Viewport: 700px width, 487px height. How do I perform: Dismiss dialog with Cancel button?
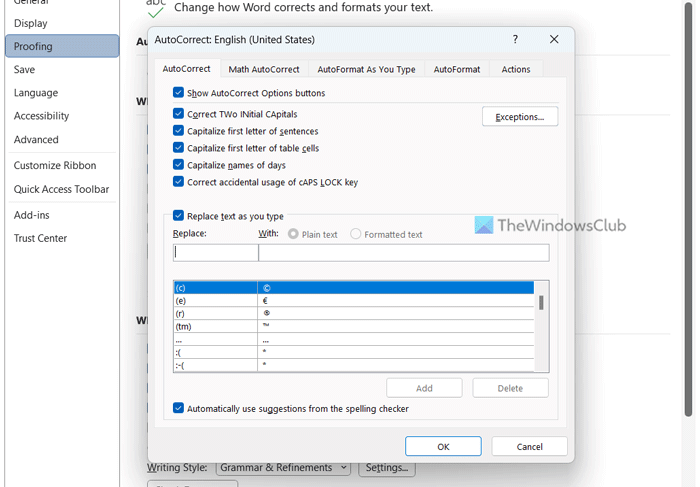point(529,446)
